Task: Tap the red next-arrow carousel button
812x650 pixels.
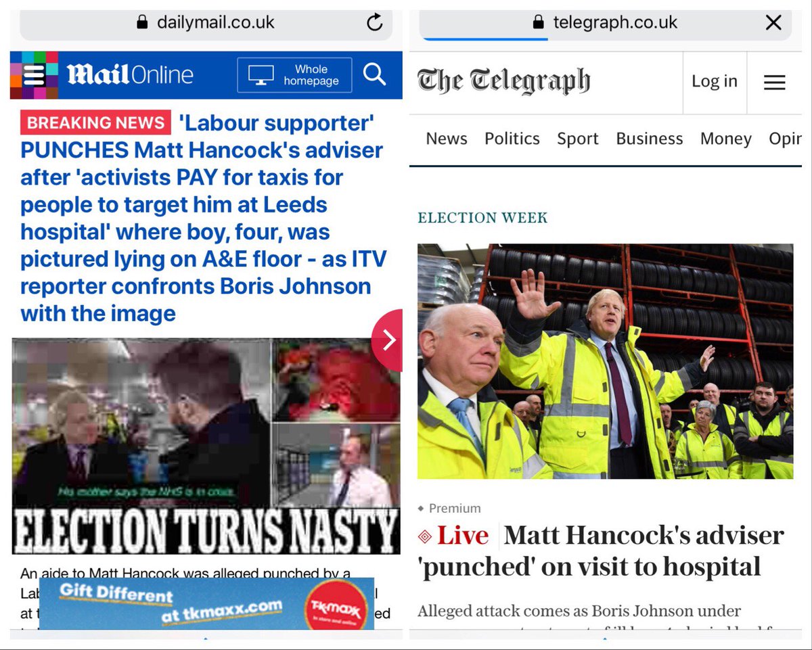Action: coord(388,340)
